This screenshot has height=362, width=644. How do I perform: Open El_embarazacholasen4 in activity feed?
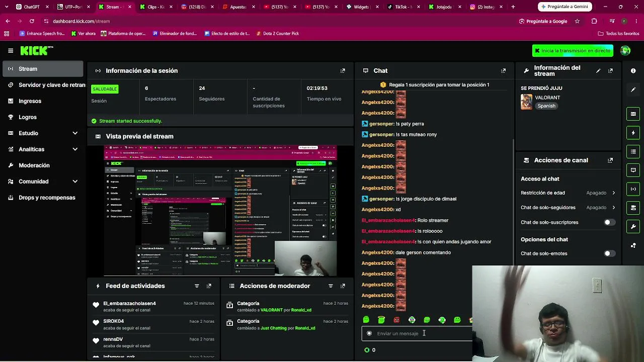click(x=129, y=304)
